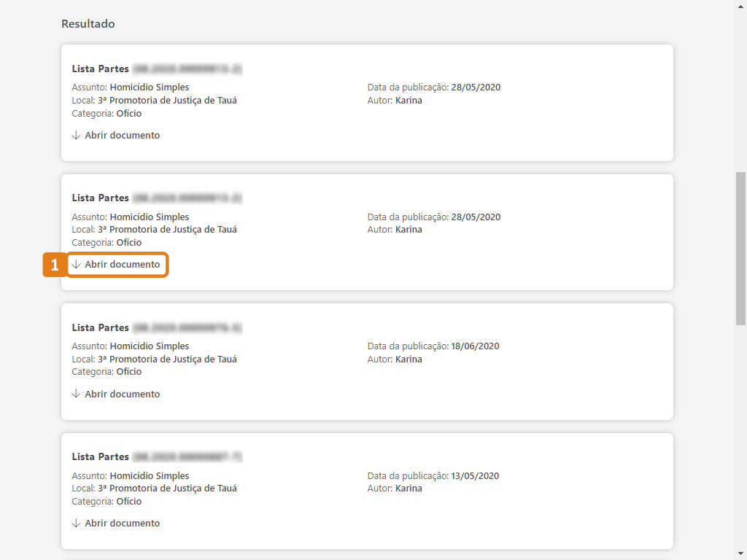Click the down-arrow icon inside the orange-highlighted link
This screenshot has height=560, width=747.
[76, 265]
